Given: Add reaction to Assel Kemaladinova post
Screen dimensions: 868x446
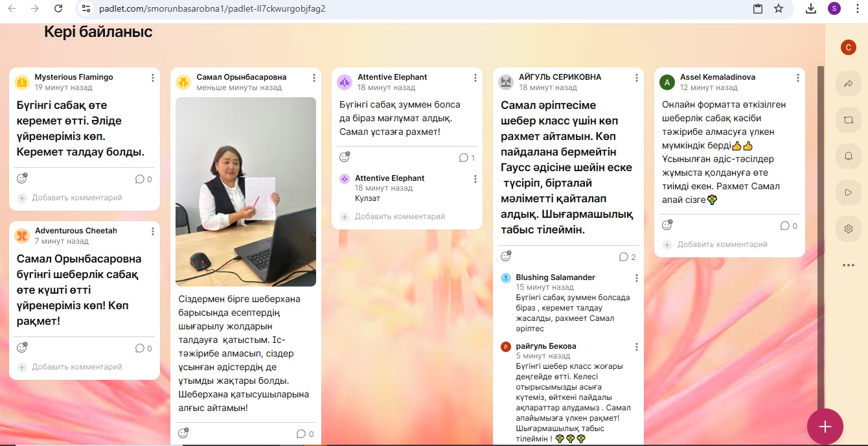Looking at the screenshot, I should tap(667, 226).
